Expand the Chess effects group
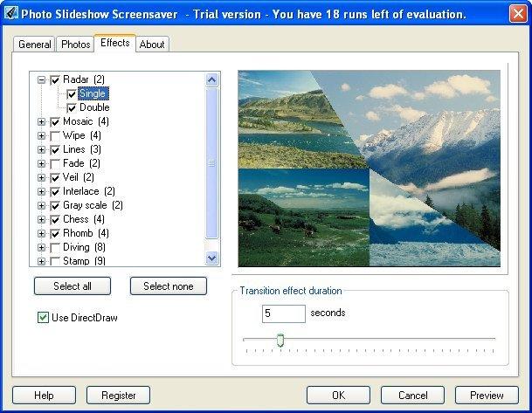Image resolution: width=532 pixels, height=413 pixels. click(41, 219)
